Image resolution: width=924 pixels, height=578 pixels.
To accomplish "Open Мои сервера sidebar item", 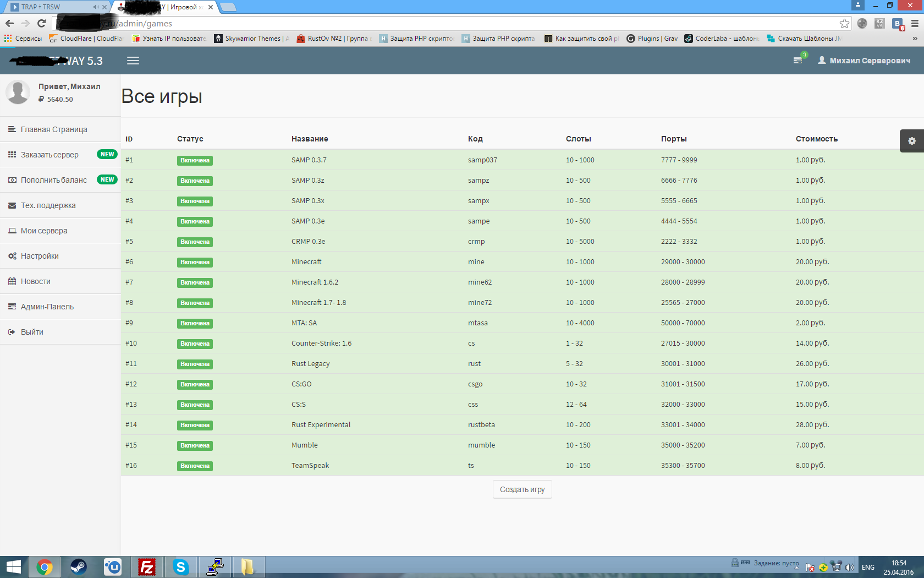I will pos(60,231).
